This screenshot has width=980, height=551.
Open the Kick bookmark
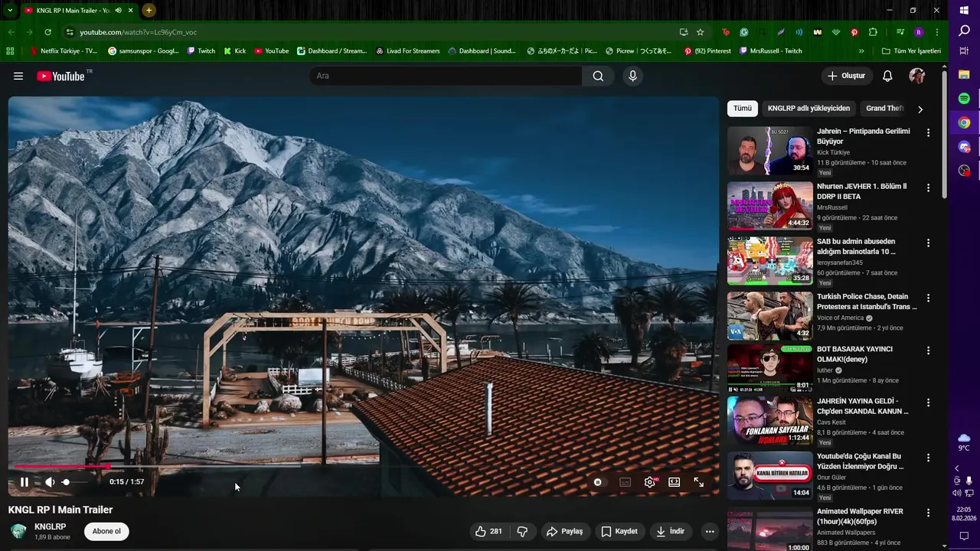click(234, 51)
